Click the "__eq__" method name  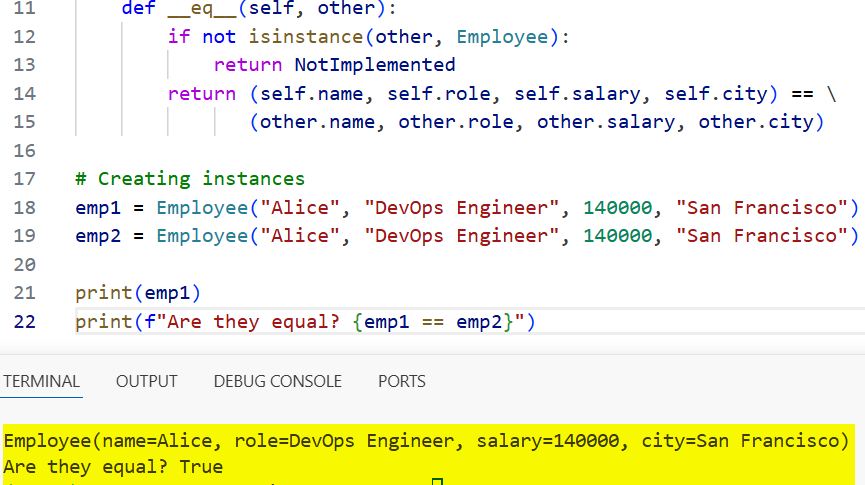(x=202, y=9)
